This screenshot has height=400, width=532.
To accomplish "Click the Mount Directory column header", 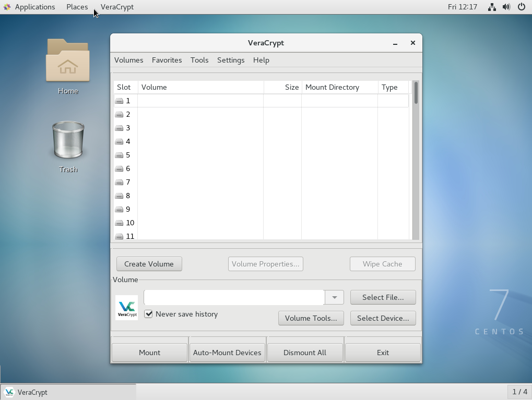I will tap(340, 87).
